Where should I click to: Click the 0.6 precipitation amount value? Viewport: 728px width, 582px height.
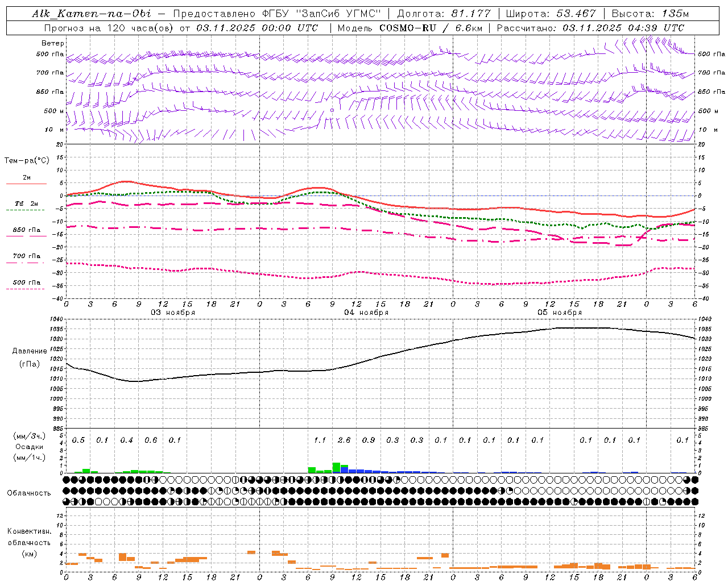coord(151,440)
